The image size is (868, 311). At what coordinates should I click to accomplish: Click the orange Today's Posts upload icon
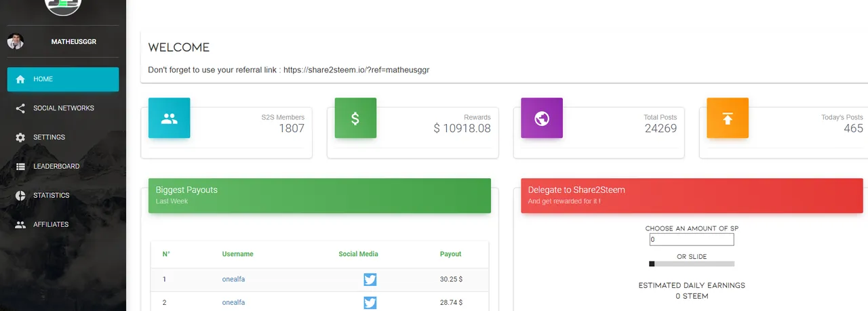pyautogui.click(x=728, y=119)
